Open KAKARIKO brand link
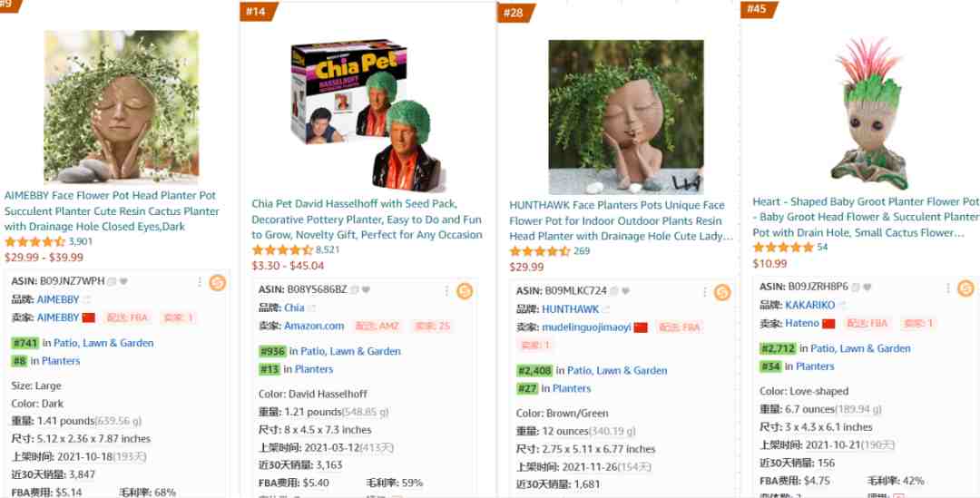The height and width of the screenshot is (498, 980). pos(810,305)
